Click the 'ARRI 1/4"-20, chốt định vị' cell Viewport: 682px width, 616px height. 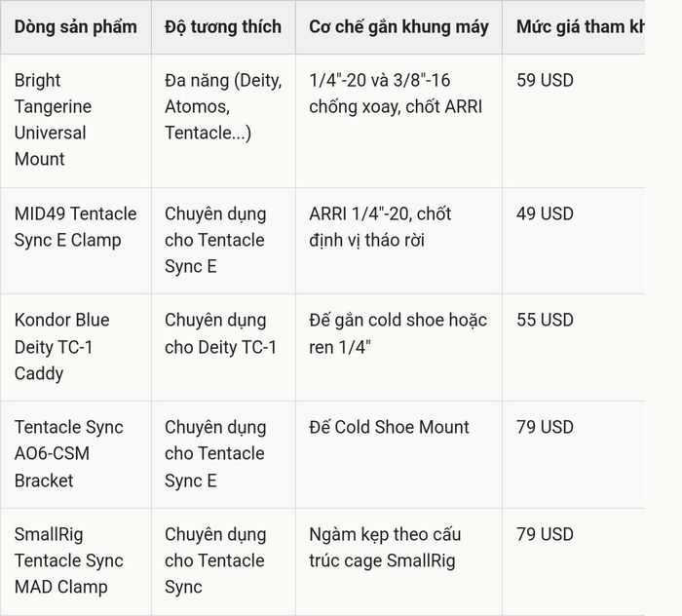398,241
